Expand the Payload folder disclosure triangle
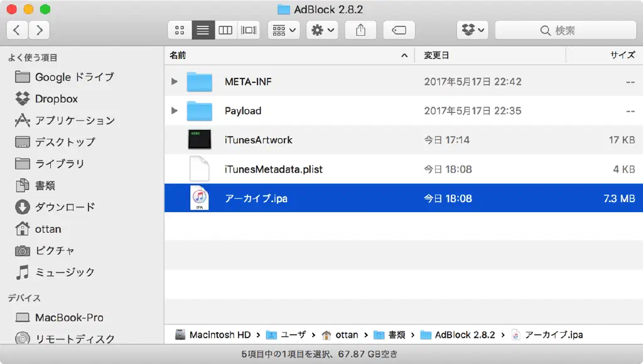 (x=175, y=111)
